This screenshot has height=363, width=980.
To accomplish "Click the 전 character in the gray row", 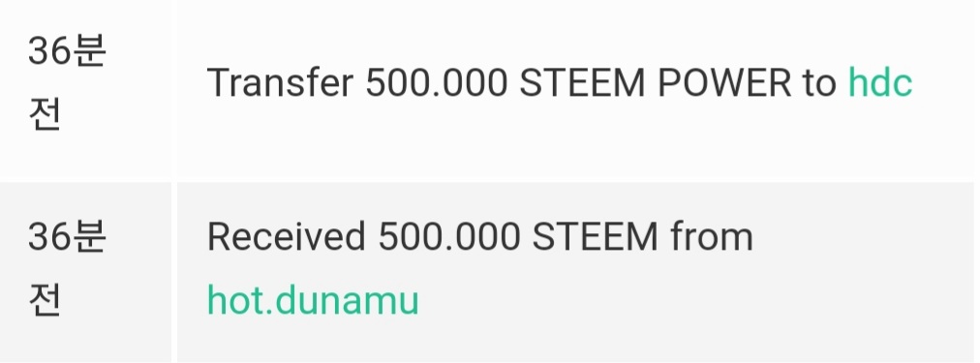I will click(x=44, y=300).
